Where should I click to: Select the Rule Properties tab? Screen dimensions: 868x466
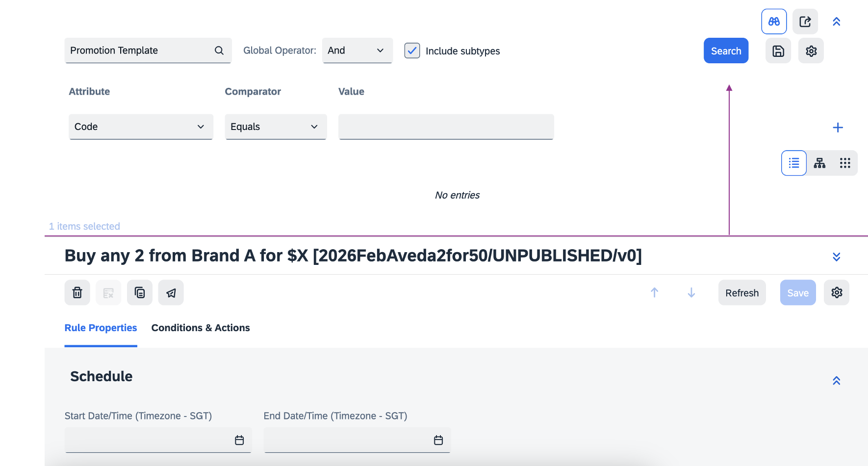101,328
